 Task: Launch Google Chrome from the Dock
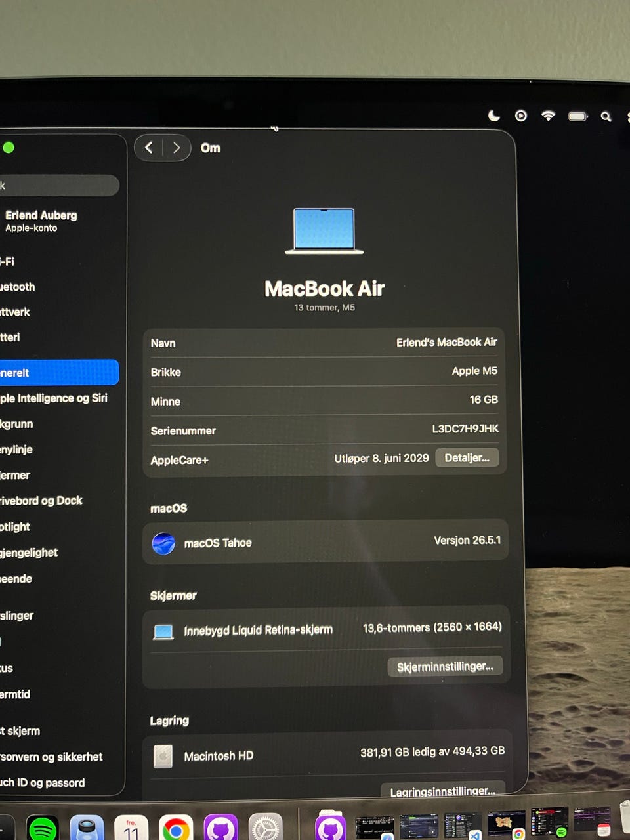(x=176, y=828)
